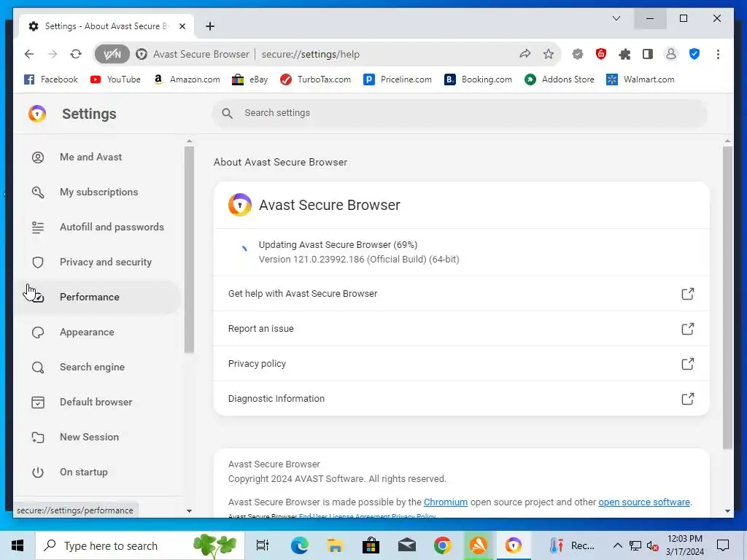Viewport: 747px width, 560px height.
Task: Bookmark this page with star icon
Action: point(549,54)
